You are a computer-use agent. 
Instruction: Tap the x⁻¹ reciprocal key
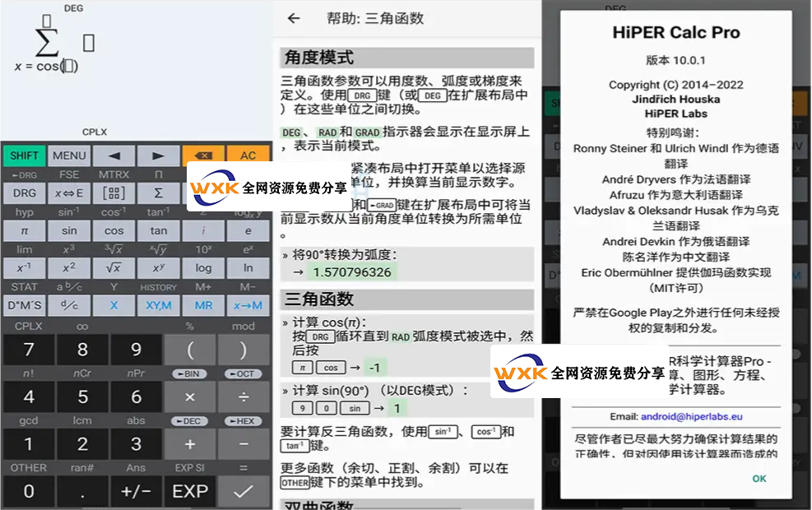pyautogui.click(x=25, y=267)
